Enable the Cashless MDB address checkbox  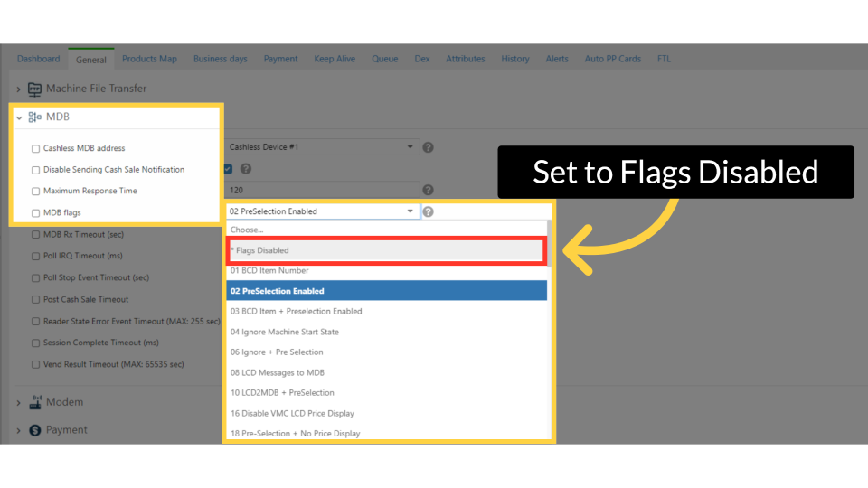[x=35, y=148]
